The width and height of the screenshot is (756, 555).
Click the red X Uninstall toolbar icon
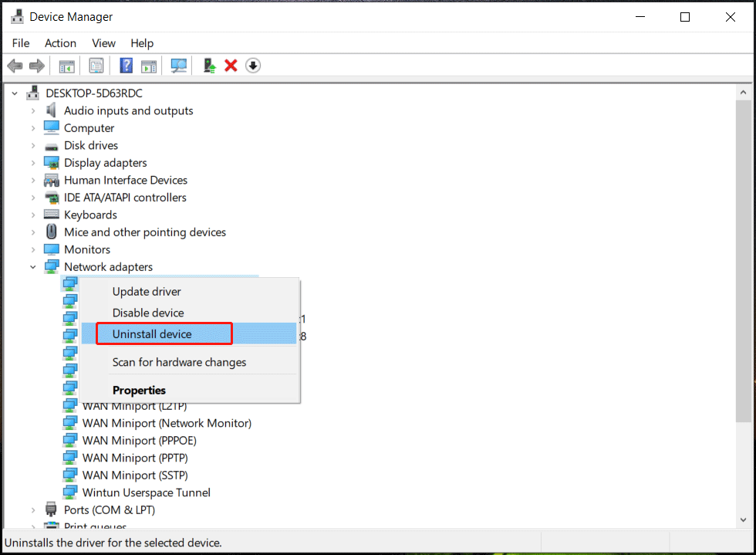pyautogui.click(x=231, y=65)
